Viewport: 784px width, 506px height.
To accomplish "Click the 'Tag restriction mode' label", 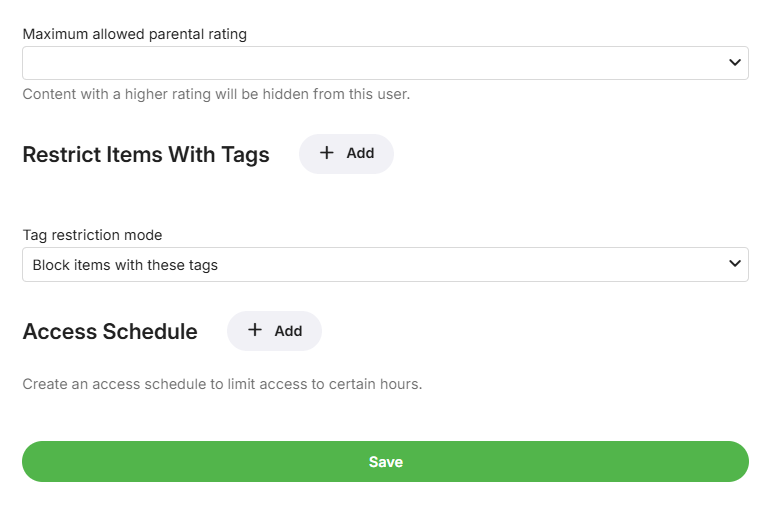I will 92,235.
